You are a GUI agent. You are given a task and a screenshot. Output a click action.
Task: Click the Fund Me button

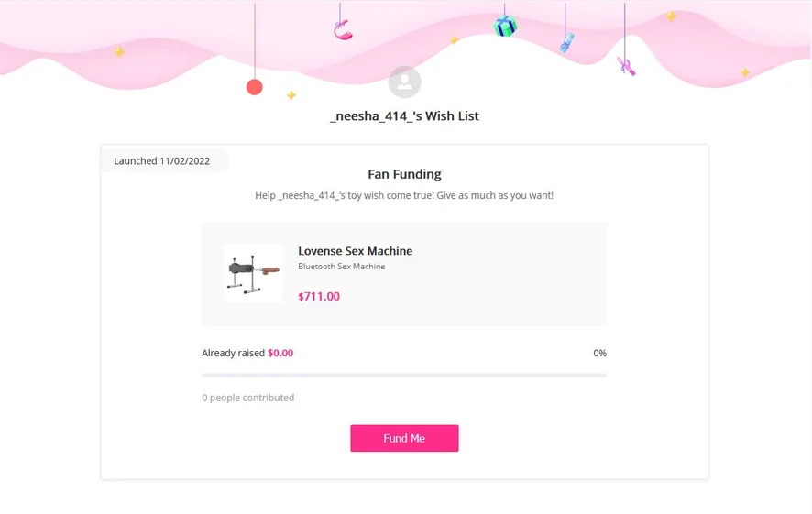(404, 438)
